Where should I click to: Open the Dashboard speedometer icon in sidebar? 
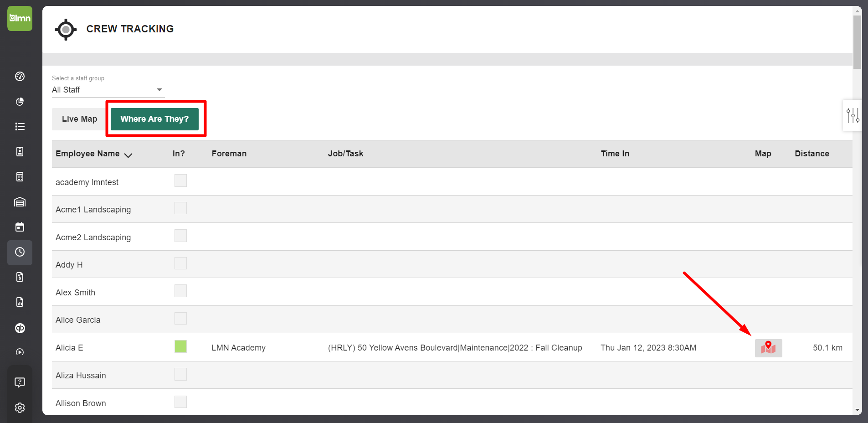[20, 77]
